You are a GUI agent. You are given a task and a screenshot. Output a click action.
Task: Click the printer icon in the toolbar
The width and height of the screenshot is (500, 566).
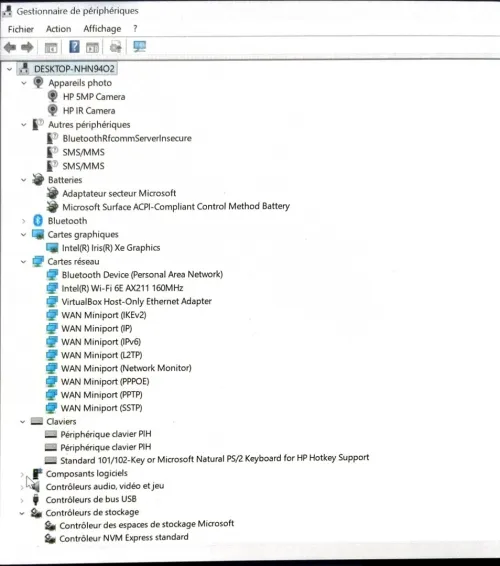(116, 47)
